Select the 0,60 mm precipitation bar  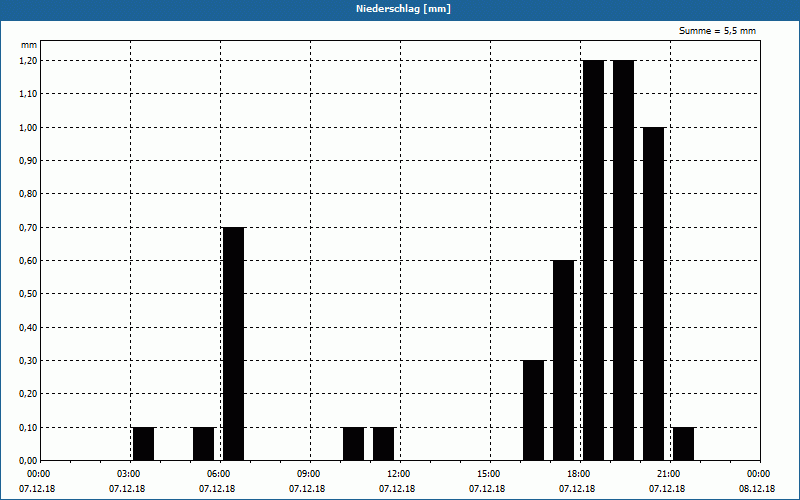563,360
